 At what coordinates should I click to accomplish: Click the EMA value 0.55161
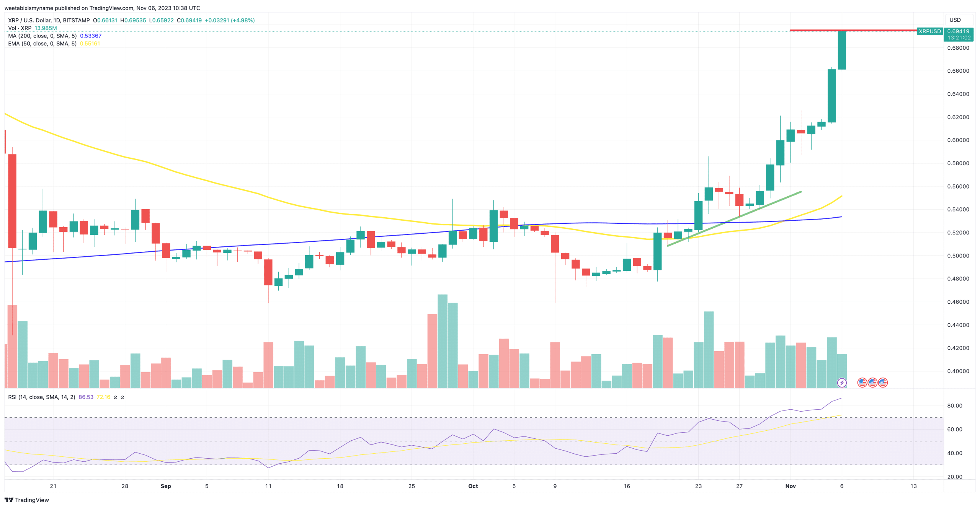point(90,43)
